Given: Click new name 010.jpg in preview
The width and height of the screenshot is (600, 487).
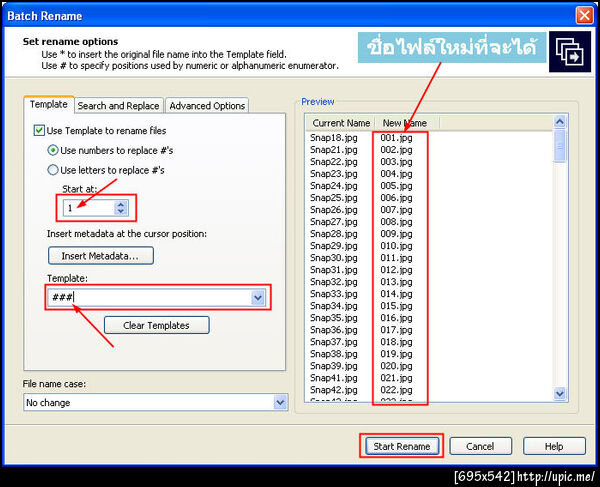Looking at the screenshot, I should [396, 246].
